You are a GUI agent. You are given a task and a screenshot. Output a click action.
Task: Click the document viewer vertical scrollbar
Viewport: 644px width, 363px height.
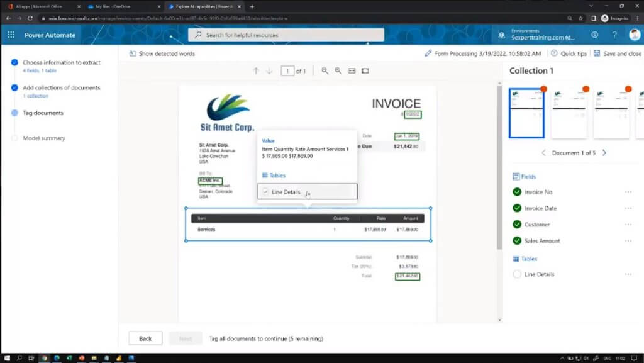499,167
